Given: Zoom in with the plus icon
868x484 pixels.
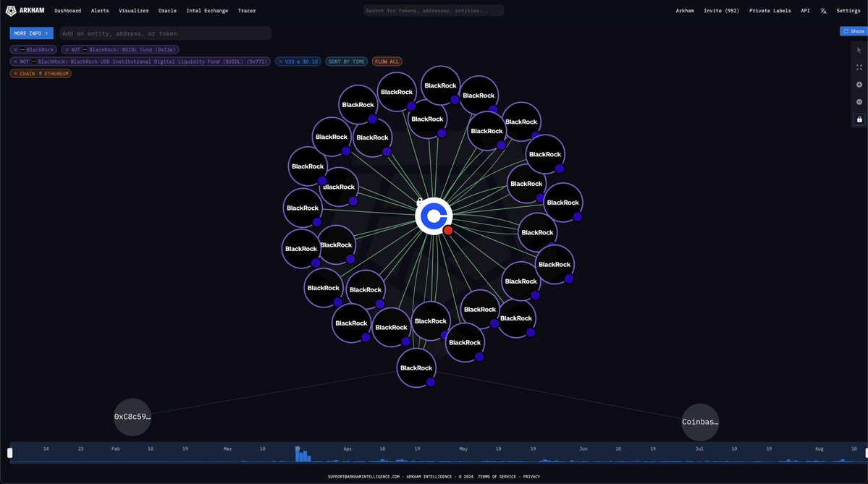Looking at the screenshot, I should [859, 85].
